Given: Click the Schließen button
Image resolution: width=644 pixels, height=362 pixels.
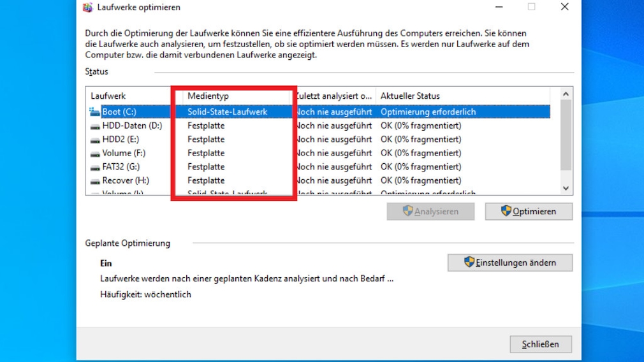Looking at the screenshot, I should click(540, 344).
